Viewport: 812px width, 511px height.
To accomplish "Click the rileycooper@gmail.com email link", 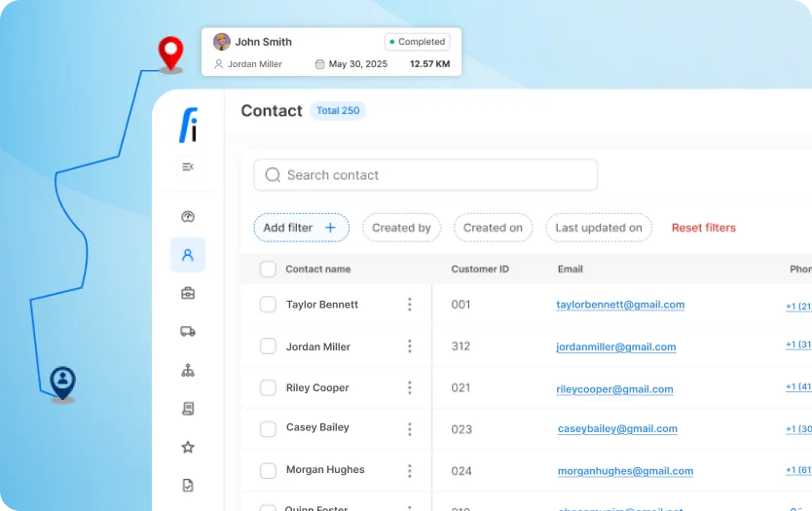I will [x=614, y=388].
